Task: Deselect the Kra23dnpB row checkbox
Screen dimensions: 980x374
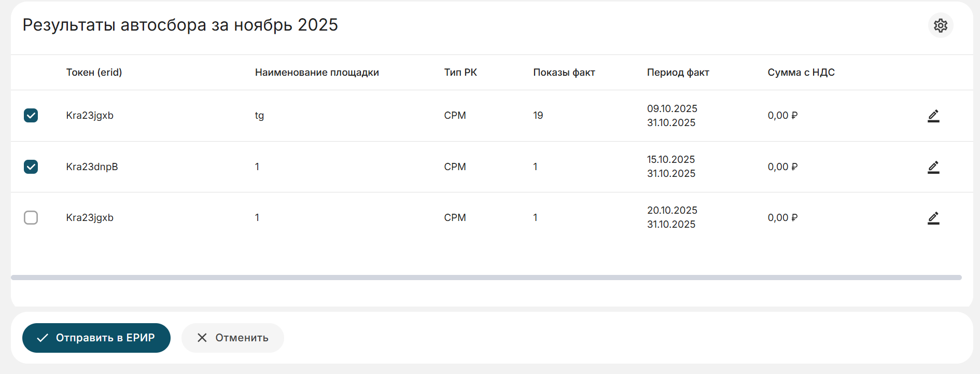Action: 31,167
